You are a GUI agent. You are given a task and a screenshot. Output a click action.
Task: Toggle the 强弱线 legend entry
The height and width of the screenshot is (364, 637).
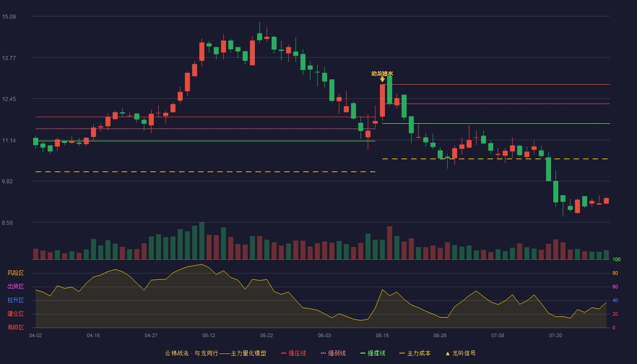(x=333, y=353)
